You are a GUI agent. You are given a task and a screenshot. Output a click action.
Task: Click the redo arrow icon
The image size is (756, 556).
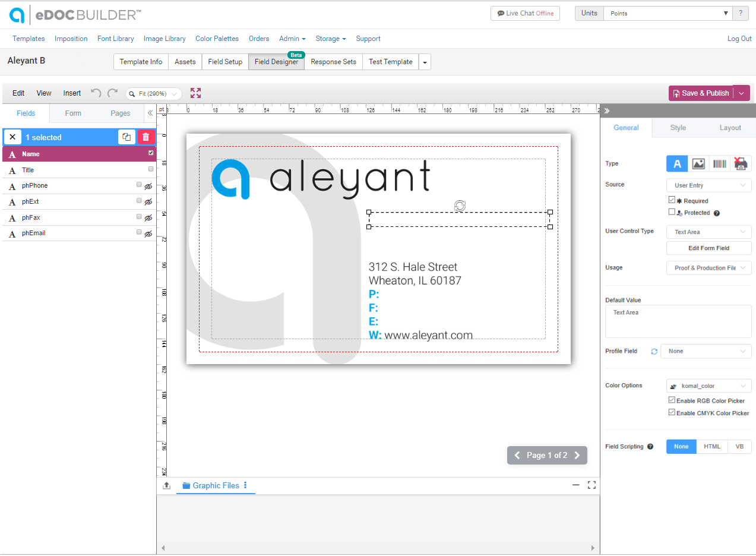[112, 93]
